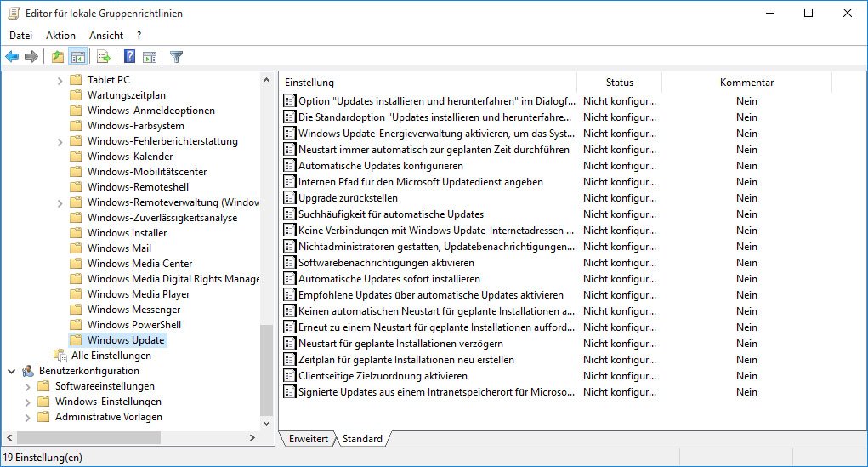Expand the Tablet PC folder
Image resolution: width=868 pixels, height=467 pixels.
60,80
